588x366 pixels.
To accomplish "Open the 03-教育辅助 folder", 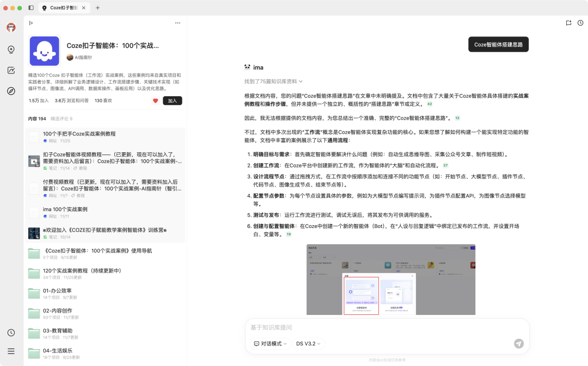I will [105, 334].
